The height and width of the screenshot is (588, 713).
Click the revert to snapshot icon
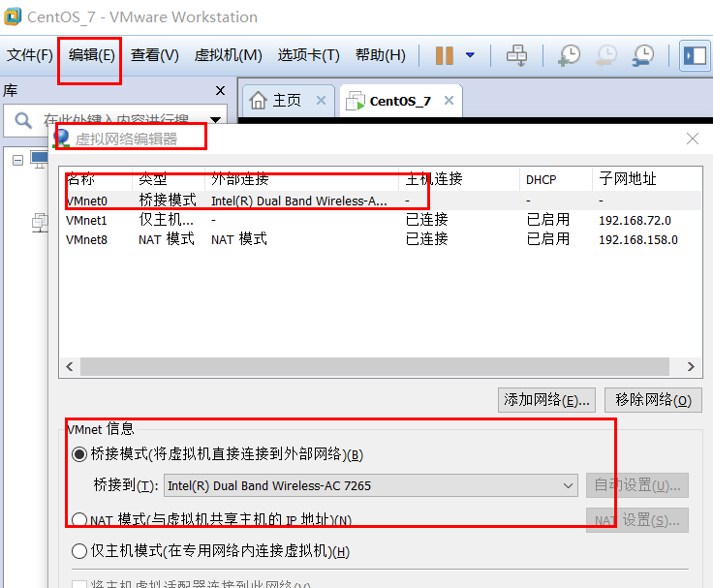point(606,55)
